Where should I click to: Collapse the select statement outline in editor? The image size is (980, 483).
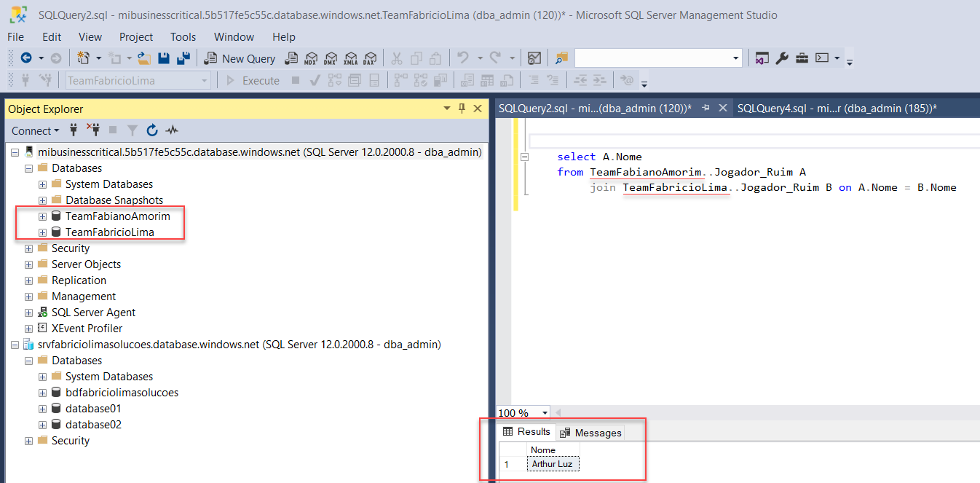[524, 157]
